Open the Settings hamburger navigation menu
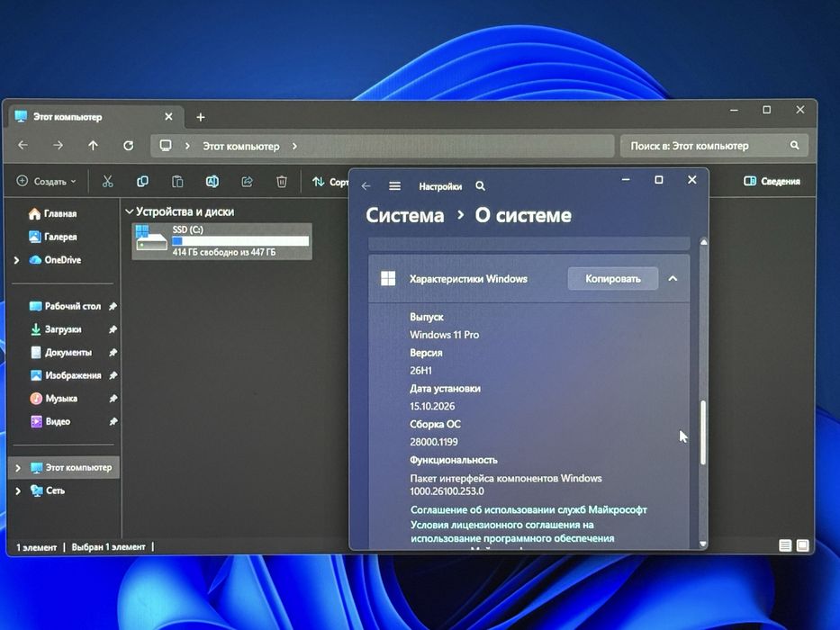 pos(395,186)
